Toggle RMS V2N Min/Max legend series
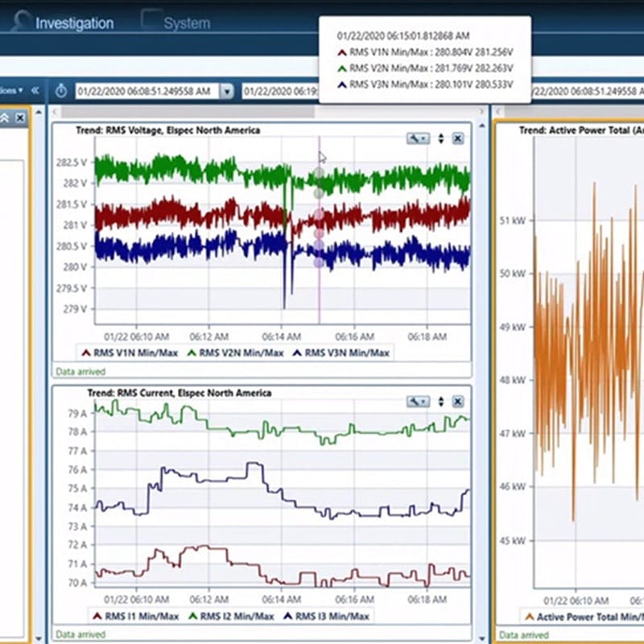This screenshot has height=644, width=644. pyautogui.click(x=235, y=353)
